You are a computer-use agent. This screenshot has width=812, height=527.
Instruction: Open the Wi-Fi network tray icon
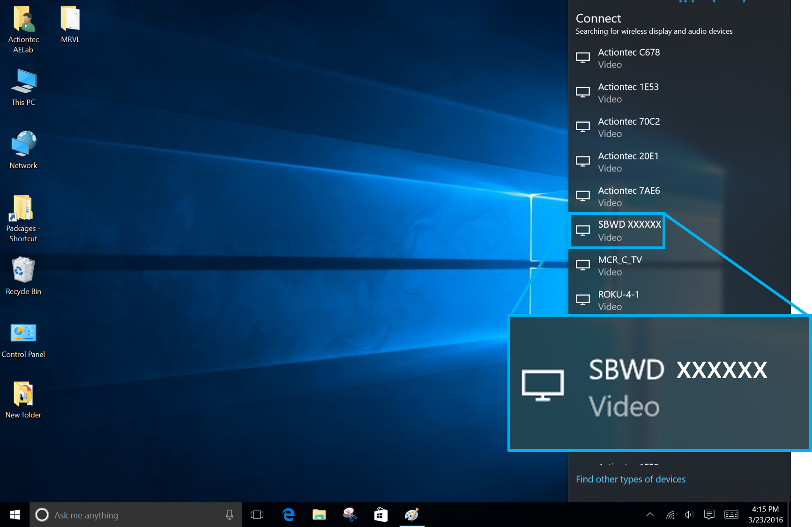(x=670, y=515)
